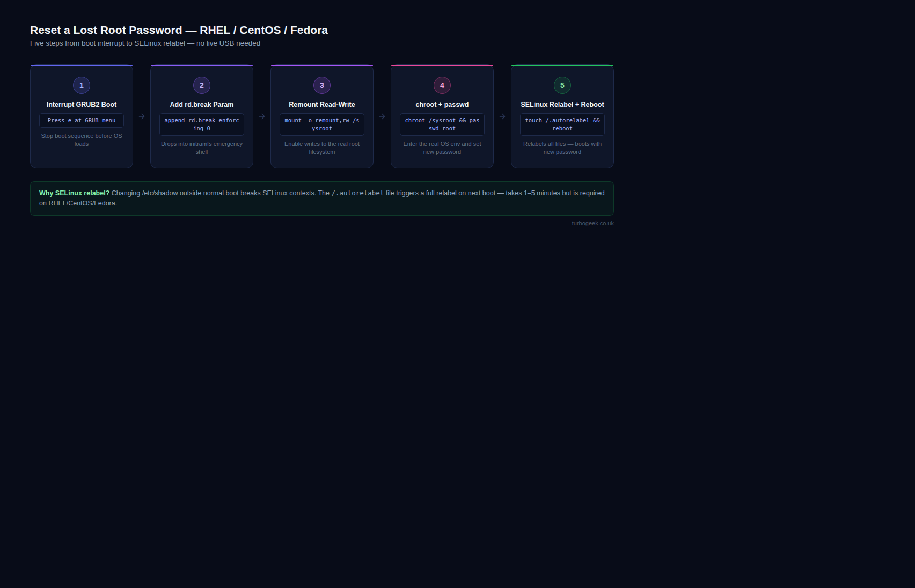Click the 'Press e at GRUB menu' code box

point(82,121)
